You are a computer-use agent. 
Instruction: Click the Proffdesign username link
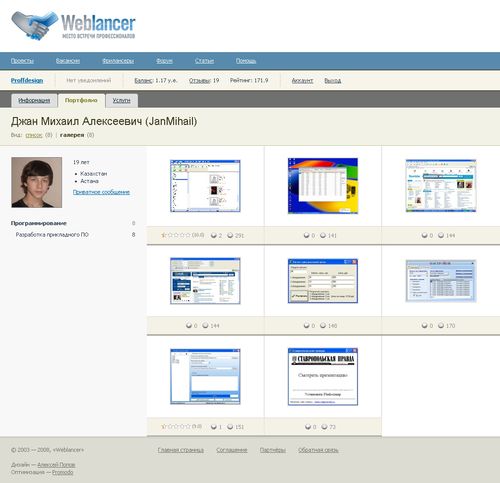pyautogui.click(x=27, y=80)
